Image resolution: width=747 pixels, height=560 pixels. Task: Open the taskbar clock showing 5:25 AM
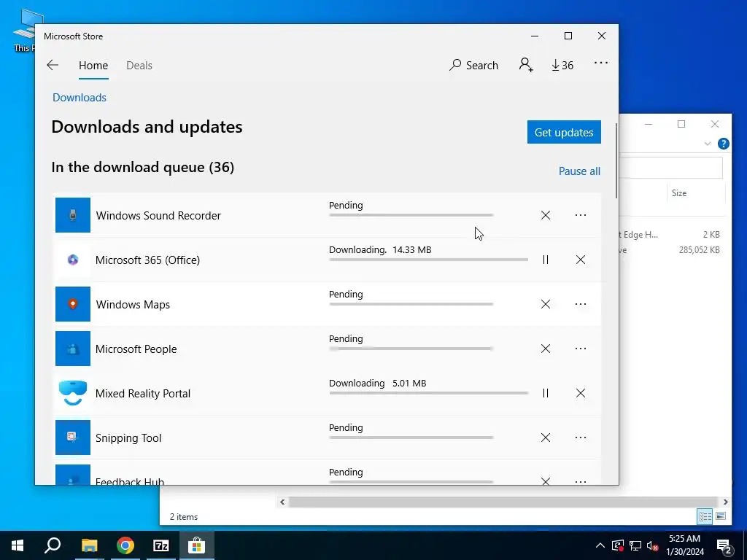684,545
